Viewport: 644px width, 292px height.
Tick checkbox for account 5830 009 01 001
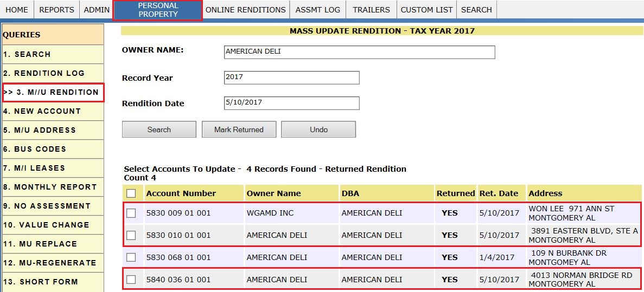point(131,213)
